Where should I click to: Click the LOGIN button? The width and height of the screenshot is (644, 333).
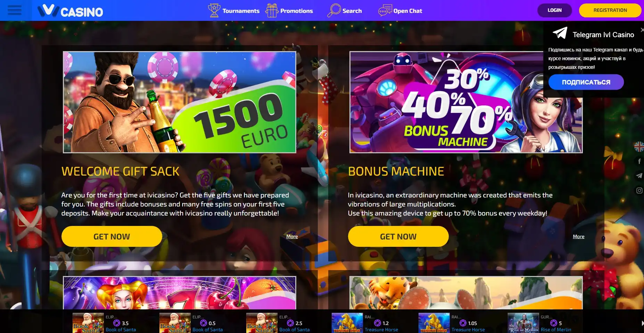[x=554, y=10]
